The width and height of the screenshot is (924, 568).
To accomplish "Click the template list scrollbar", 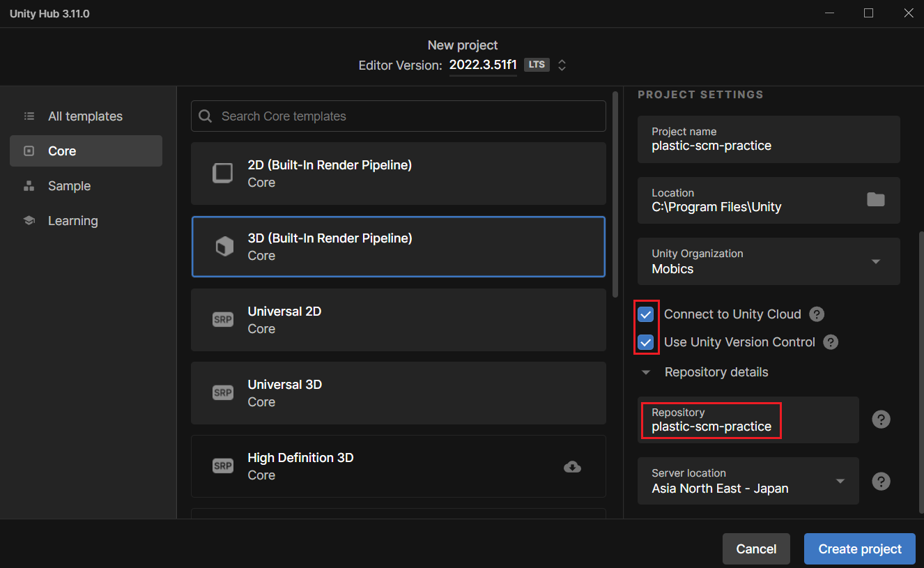I will (x=615, y=194).
